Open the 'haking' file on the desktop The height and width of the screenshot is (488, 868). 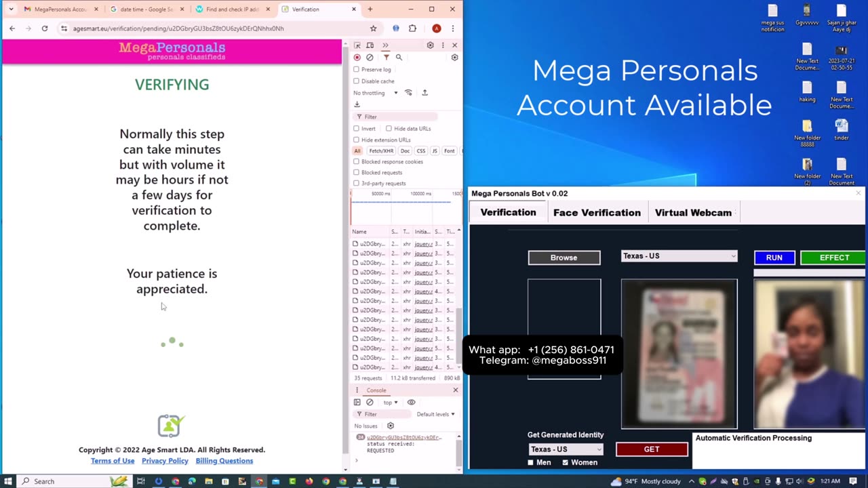807,92
